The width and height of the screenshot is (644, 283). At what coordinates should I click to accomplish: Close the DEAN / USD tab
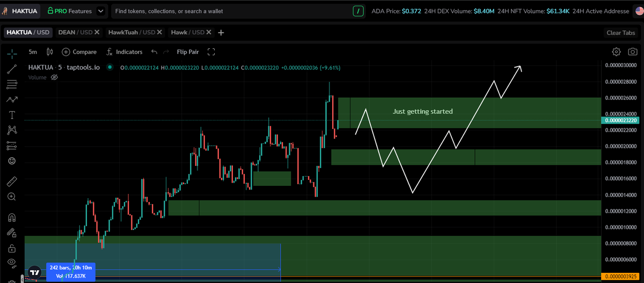(x=97, y=32)
